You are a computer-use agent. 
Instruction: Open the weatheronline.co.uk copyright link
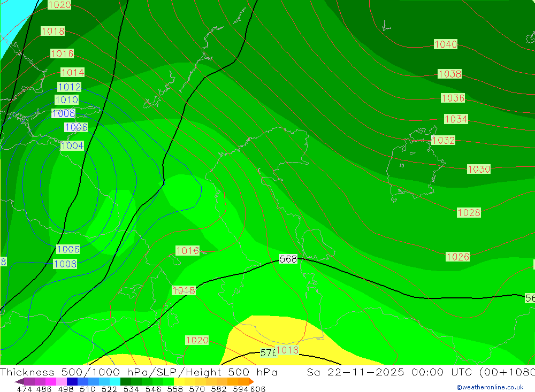[x=490, y=387]
